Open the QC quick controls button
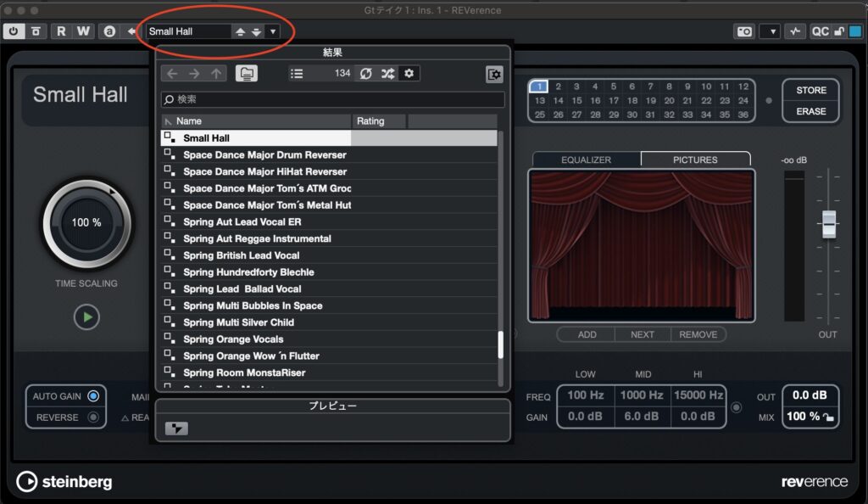868x504 pixels. click(820, 31)
